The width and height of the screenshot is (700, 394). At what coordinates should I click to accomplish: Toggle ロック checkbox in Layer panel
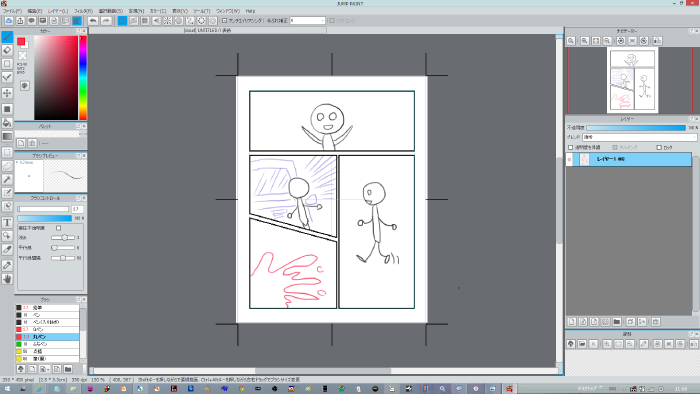click(659, 147)
